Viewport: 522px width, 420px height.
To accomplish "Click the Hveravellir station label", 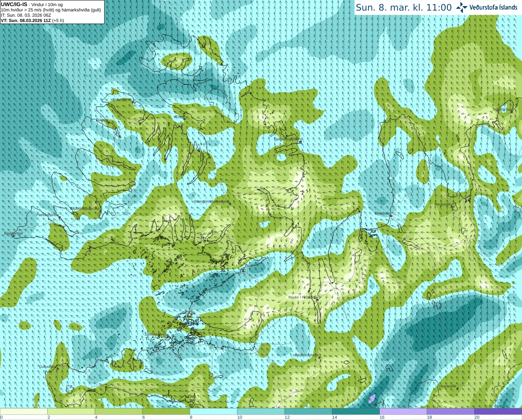I will click(x=448, y=386).
